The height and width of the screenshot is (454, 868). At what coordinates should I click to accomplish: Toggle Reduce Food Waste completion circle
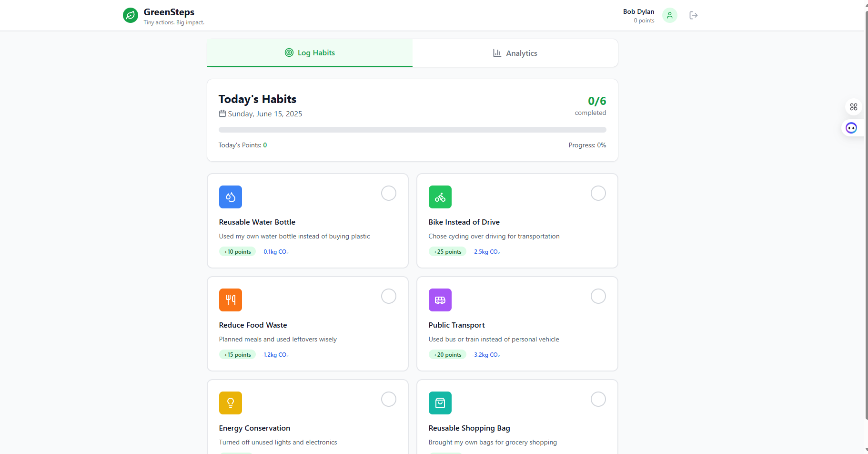pos(389,296)
